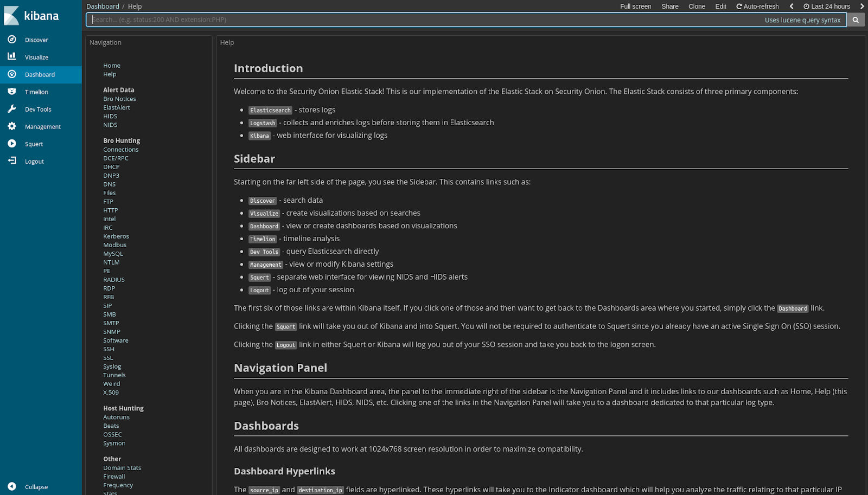Open the Sysmon dashboard

click(x=114, y=443)
